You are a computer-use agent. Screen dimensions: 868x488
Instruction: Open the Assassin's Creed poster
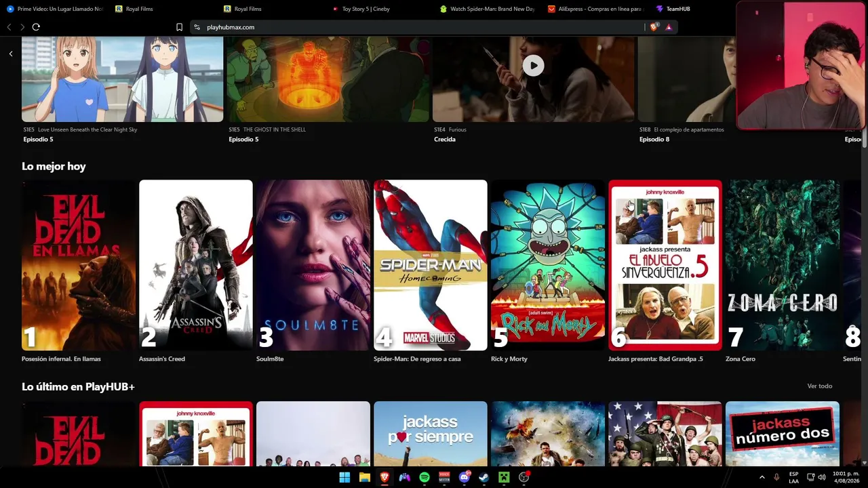195,265
